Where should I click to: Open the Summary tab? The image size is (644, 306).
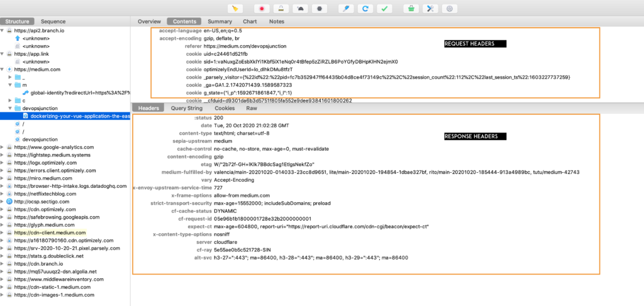click(x=219, y=21)
